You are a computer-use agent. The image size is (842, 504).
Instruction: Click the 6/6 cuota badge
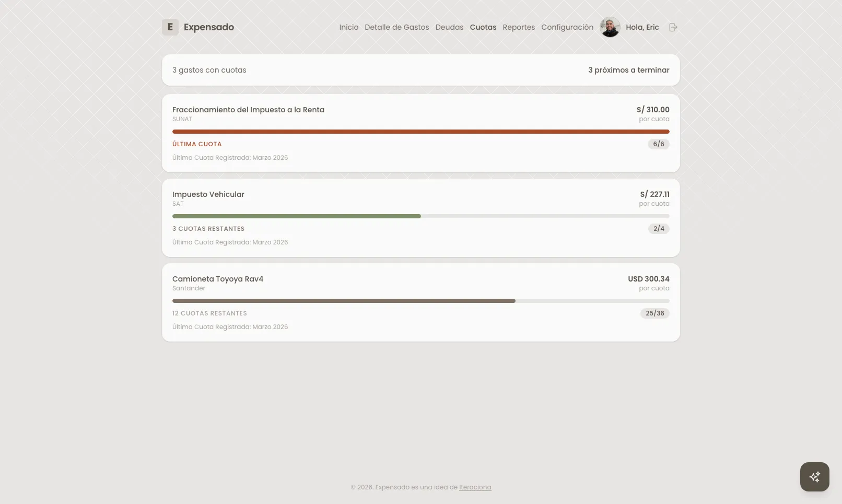point(659,144)
